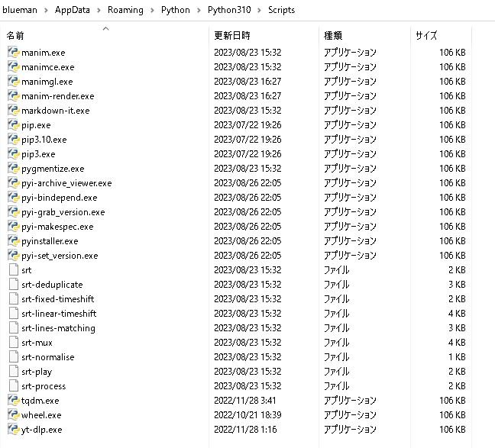This screenshot has width=495, height=448.
Task: Sort by the 名前 column header
Action: pyautogui.click(x=15, y=36)
